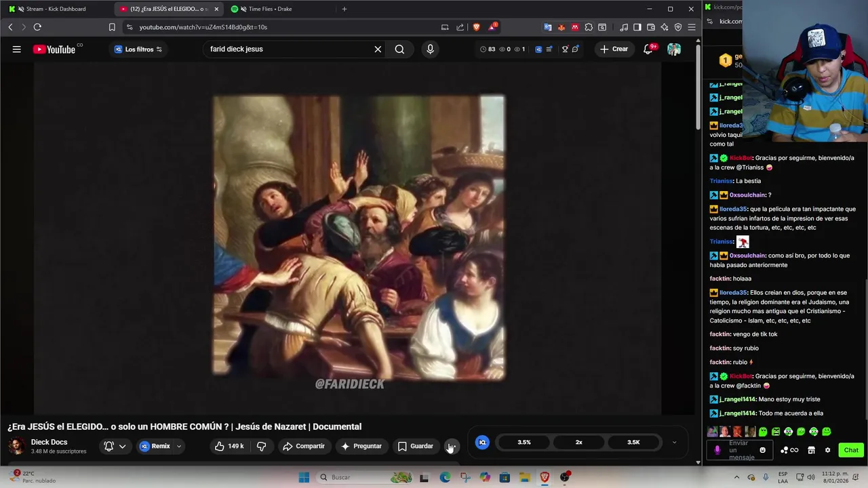Click the 3.5K vidIQ stat pill
Image resolution: width=868 pixels, height=488 pixels.
pos(633,442)
